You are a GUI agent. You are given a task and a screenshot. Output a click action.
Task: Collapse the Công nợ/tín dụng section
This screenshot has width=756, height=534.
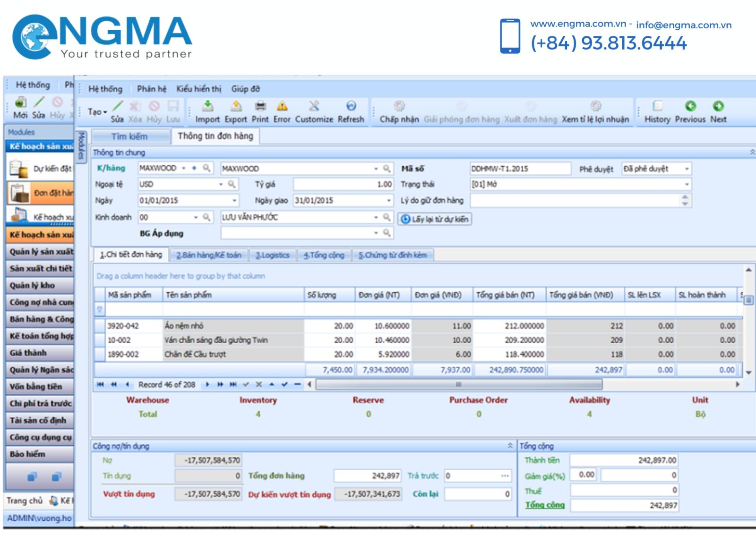pyautogui.click(x=510, y=446)
